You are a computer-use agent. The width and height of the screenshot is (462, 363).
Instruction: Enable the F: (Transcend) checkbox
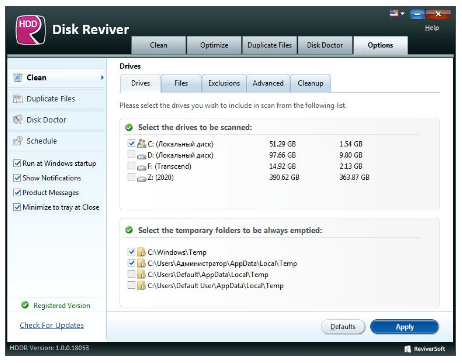tap(131, 166)
